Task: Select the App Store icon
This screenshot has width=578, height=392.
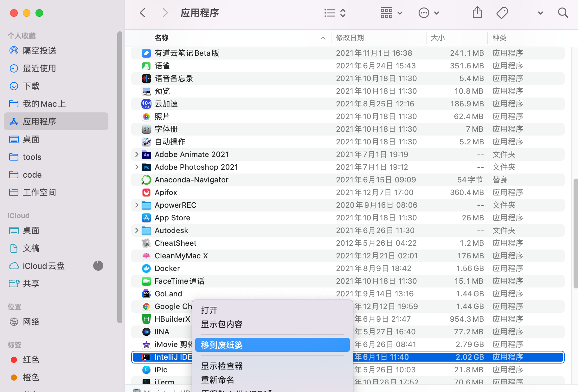Action: pyautogui.click(x=146, y=218)
